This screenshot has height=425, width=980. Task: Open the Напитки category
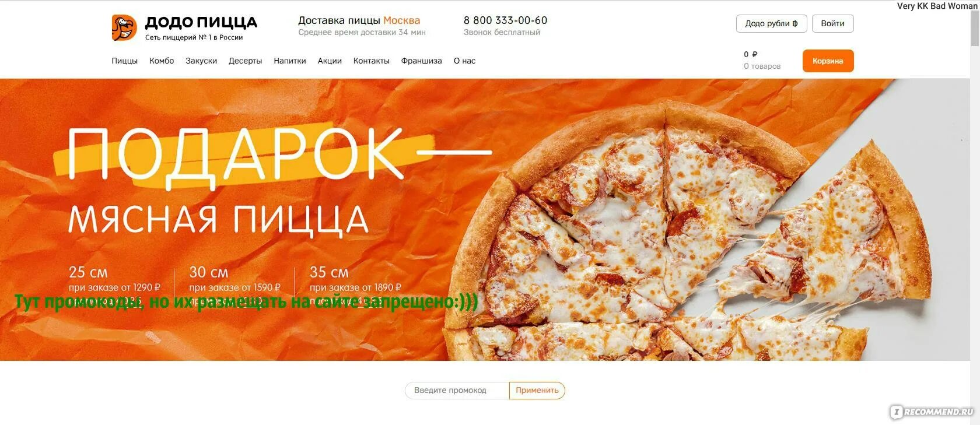pyautogui.click(x=290, y=61)
